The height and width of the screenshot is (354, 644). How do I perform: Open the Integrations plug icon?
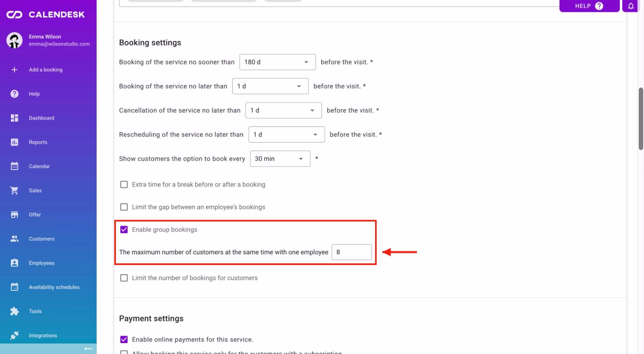pos(14,335)
